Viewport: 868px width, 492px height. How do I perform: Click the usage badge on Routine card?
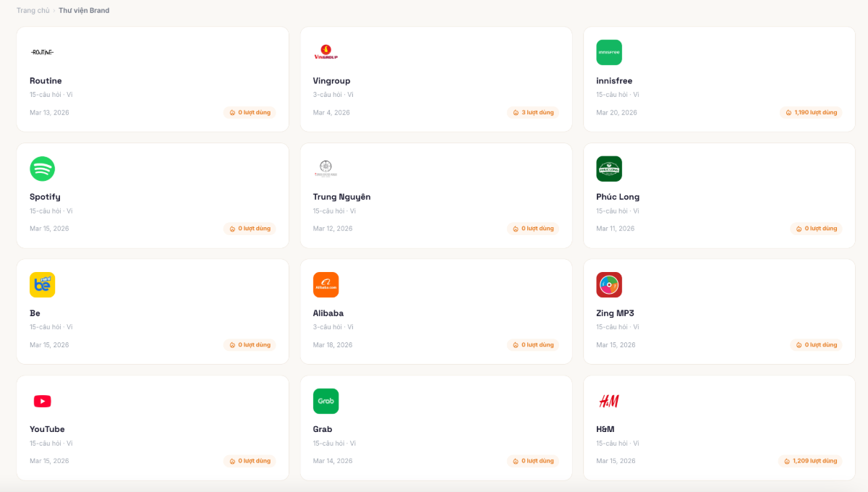click(x=250, y=113)
